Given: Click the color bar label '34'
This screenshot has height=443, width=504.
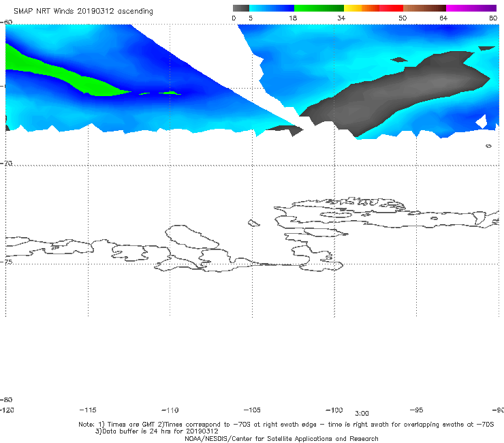Looking at the screenshot, I should pyautogui.click(x=341, y=18).
